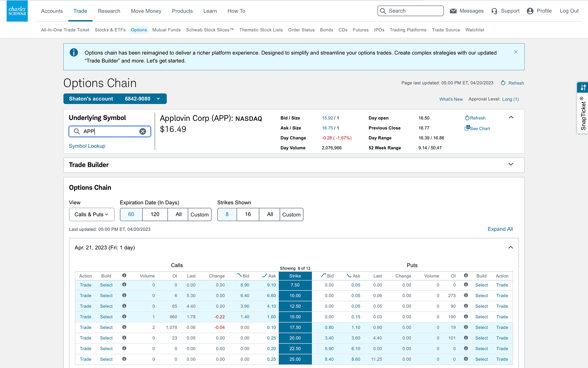Open See Chart for Applovin
Screen dimensions: 588x368
point(477,128)
